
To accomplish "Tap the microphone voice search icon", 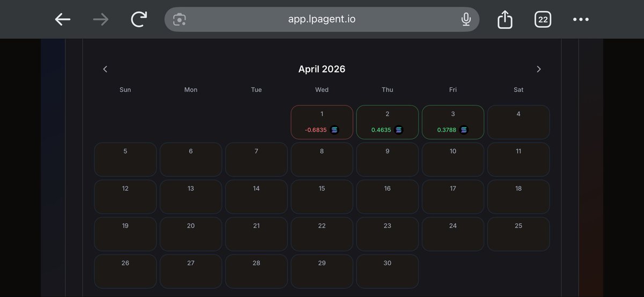I will click(466, 20).
